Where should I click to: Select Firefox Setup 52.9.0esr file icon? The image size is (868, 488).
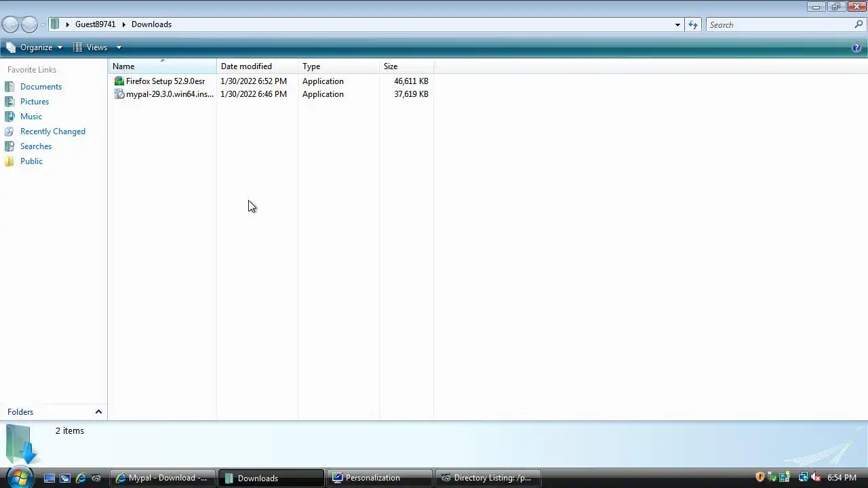pos(119,81)
